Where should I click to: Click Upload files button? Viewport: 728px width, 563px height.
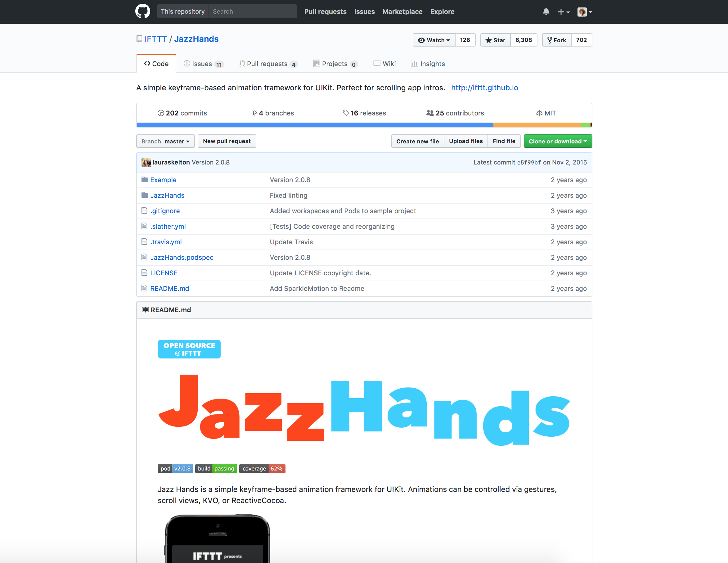[x=466, y=141]
